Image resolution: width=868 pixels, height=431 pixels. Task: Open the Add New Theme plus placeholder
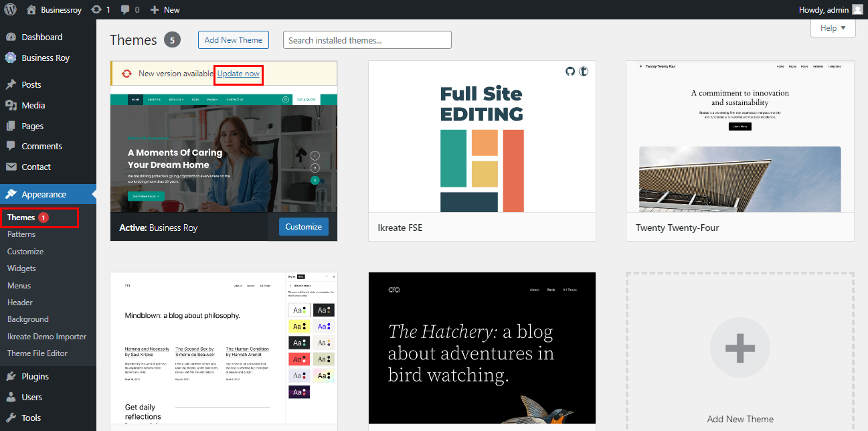click(740, 348)
